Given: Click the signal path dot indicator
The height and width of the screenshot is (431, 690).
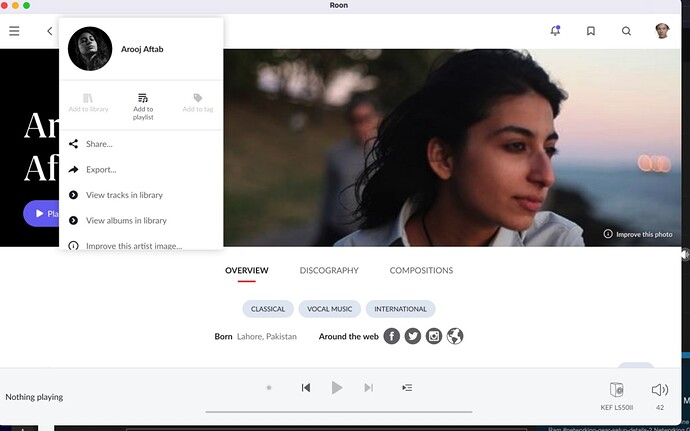Looking at the screenshot, I should pos(269,387).
